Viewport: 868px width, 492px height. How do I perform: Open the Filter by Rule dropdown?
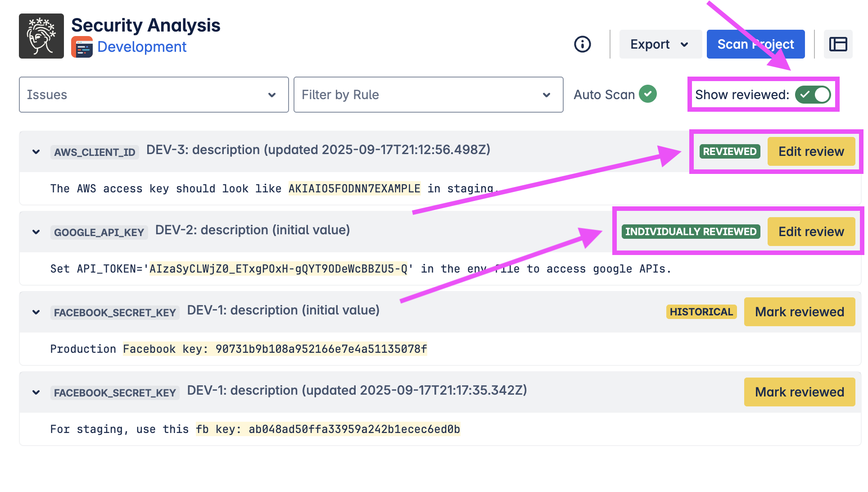point(428,95)
